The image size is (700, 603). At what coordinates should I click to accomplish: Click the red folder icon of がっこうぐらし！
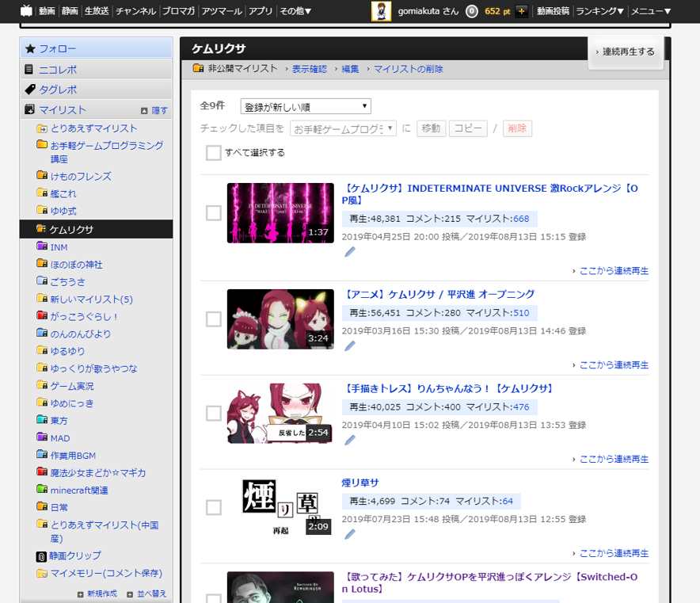tap(42, 315)
